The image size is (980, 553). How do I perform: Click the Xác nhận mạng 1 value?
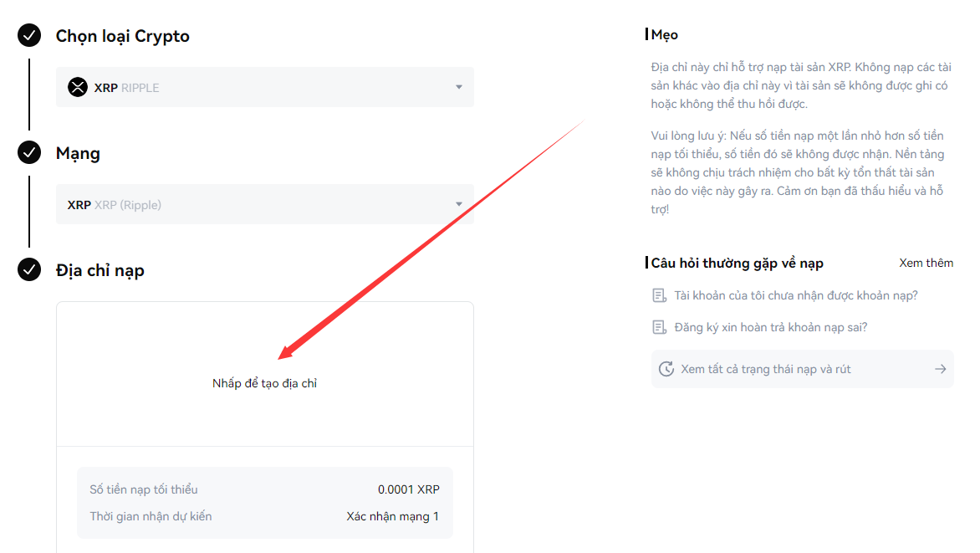click(x=392, y=516)
